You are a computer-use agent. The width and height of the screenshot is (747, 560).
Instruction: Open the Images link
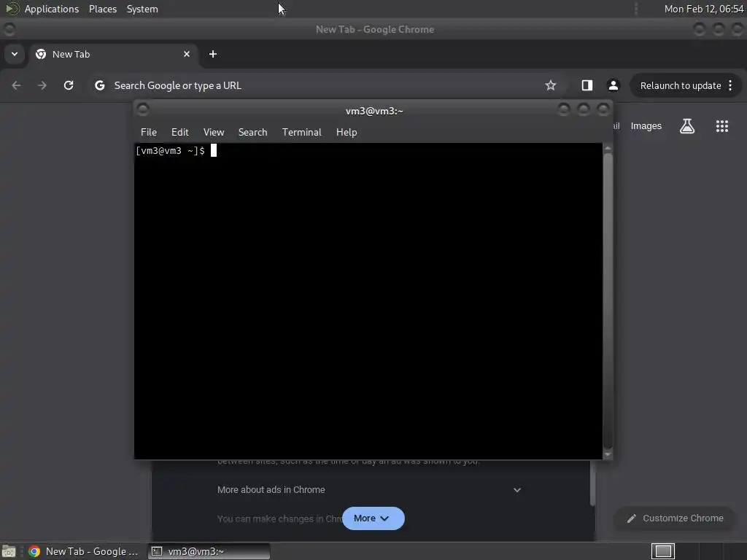(646, 126)
